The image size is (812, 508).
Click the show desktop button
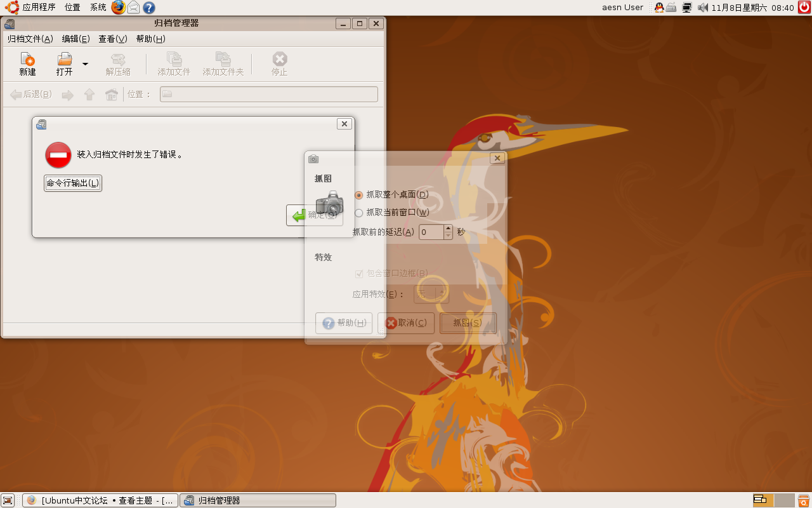coord(8,500)
